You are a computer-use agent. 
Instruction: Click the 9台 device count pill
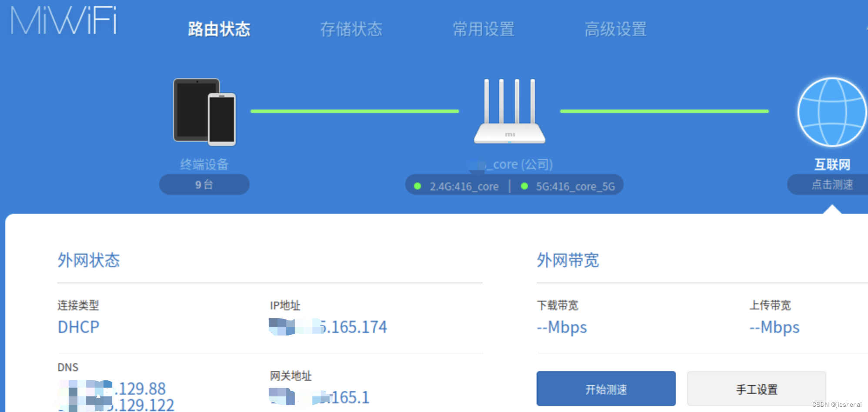(204, 184)
